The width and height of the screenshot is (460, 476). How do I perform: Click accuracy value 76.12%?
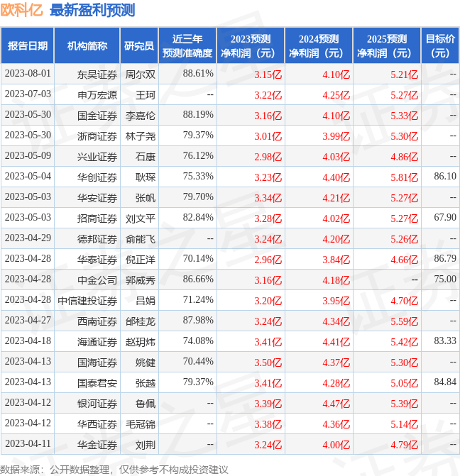pos(198,156)
